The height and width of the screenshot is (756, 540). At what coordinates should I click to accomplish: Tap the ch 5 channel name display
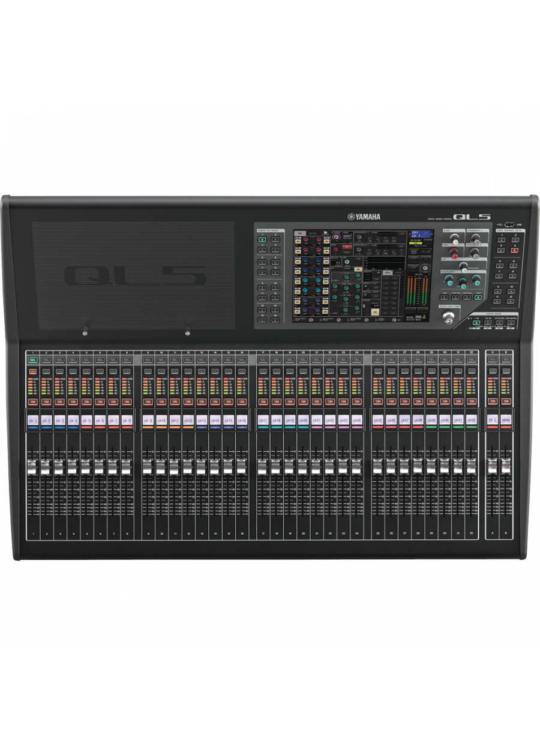pos(86,421)
